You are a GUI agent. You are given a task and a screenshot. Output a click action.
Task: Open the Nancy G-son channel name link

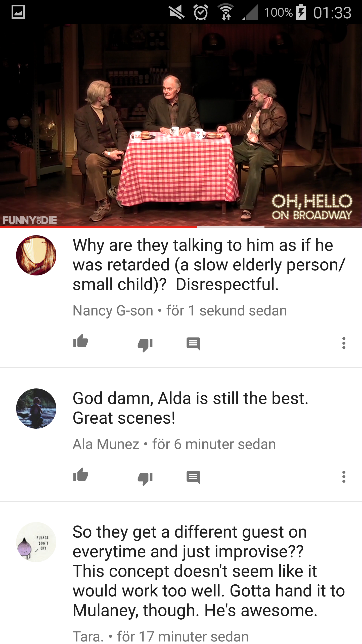(x=113, y=311)
